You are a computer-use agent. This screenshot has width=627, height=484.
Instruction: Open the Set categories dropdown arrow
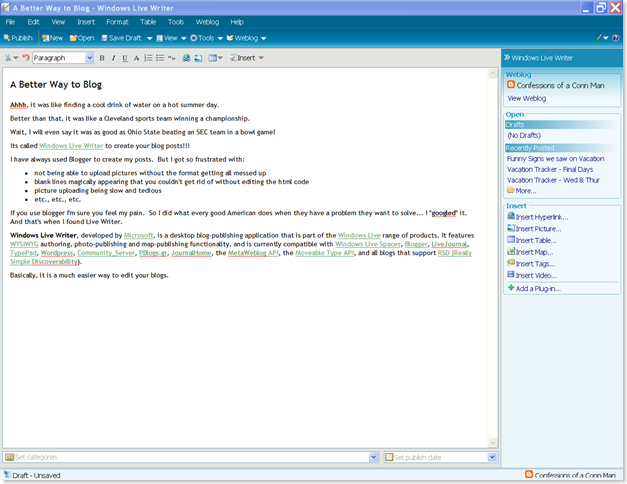coord(374,457)
